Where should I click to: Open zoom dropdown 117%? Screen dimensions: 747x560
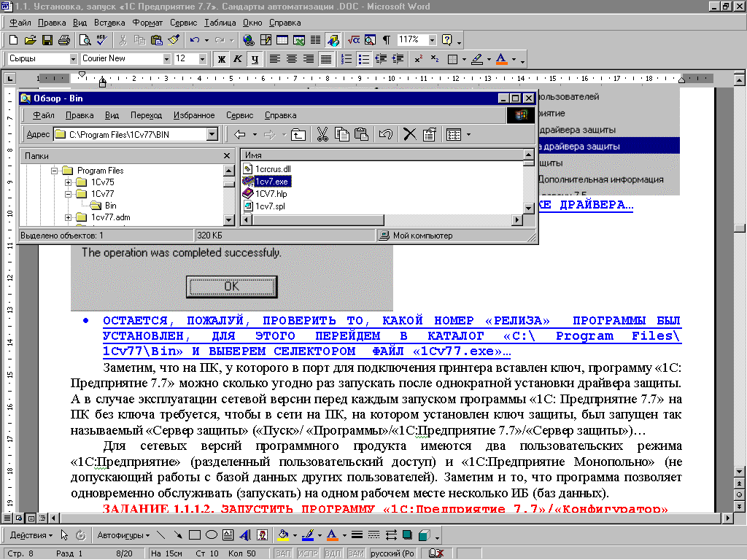[432, 40]
